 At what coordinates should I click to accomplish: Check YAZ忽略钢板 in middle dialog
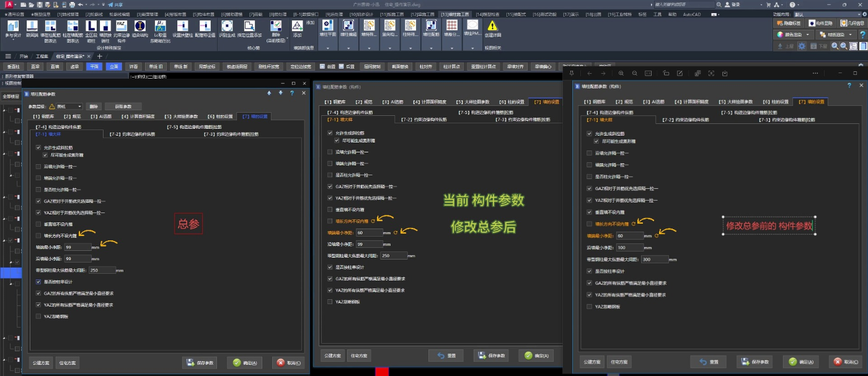[330, 301]
